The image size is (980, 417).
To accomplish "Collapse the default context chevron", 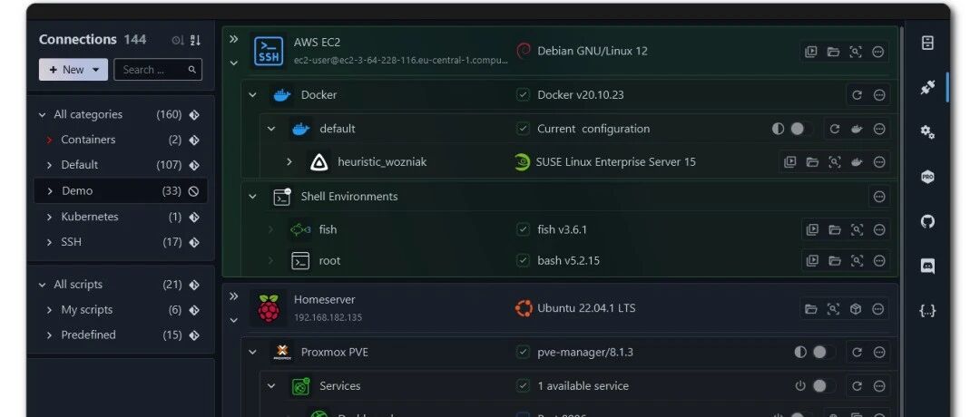I will [271, 130].
